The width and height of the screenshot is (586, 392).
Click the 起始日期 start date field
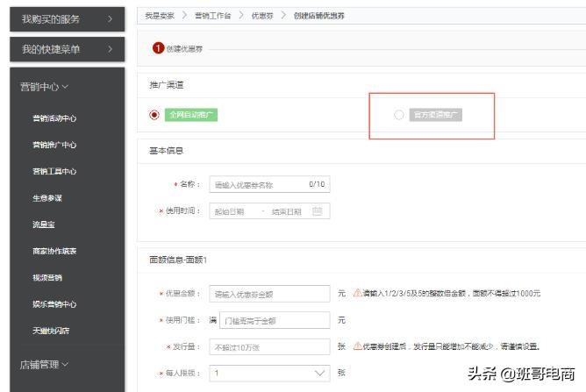tap(229, 211)
